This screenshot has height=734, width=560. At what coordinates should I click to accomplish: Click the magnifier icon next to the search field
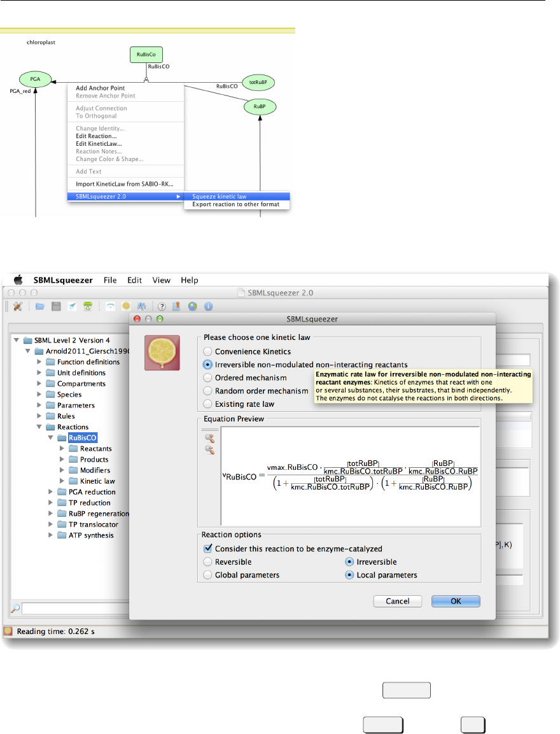15,608
